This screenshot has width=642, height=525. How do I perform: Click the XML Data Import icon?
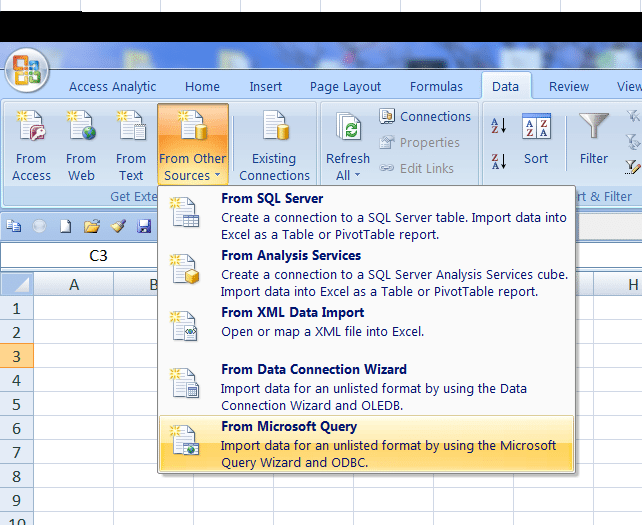point(185,326)
